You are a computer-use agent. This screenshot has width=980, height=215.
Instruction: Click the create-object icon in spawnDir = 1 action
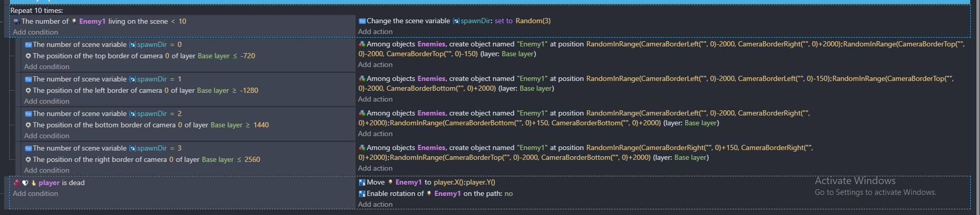click(362, 79)
